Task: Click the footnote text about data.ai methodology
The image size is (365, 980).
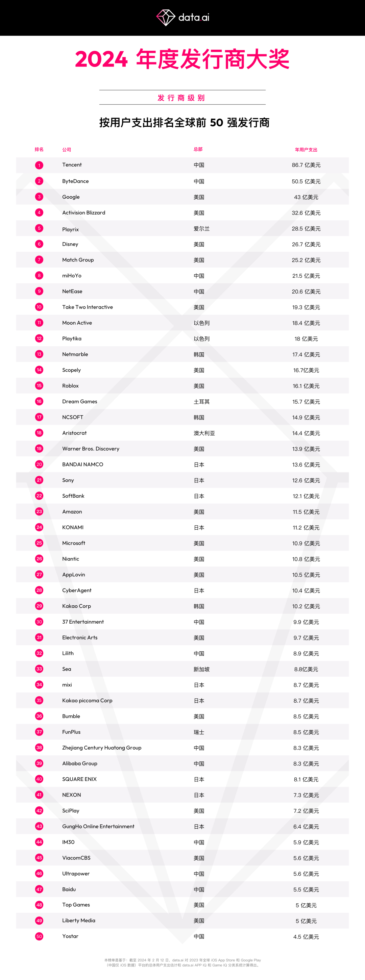Action: point(183,962)
